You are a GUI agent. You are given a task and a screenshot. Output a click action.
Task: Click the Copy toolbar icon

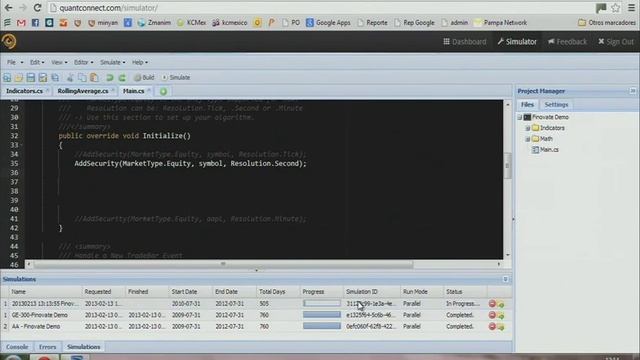(82, 77)
